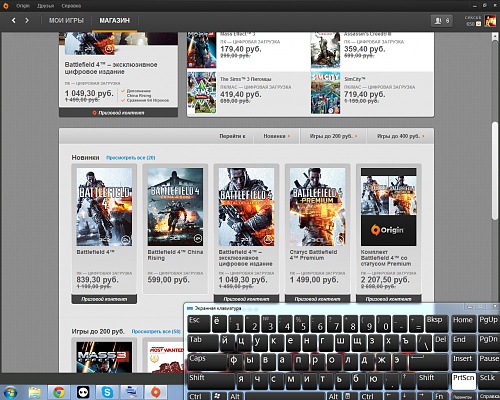Click the Home key on on-screen keyboard
Viewport: 500px width, 400px height.
coord(463,323)
